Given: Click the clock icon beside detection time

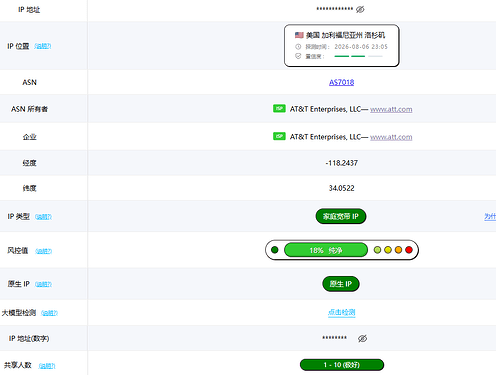Looking at the screenshot, I should (298, 47).
